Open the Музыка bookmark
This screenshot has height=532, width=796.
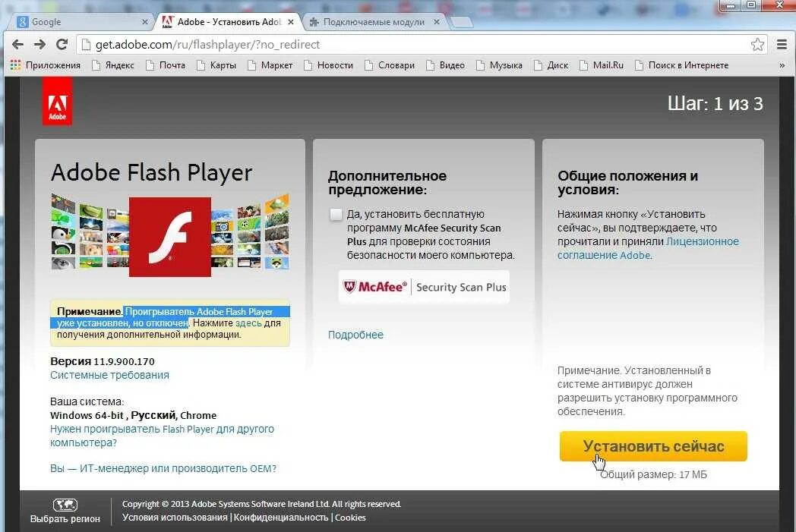[x=499, y=65]
